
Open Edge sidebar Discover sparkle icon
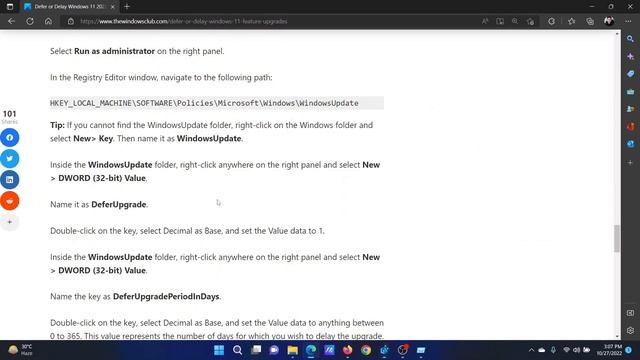pyautogui.click(x=630, y=56)
